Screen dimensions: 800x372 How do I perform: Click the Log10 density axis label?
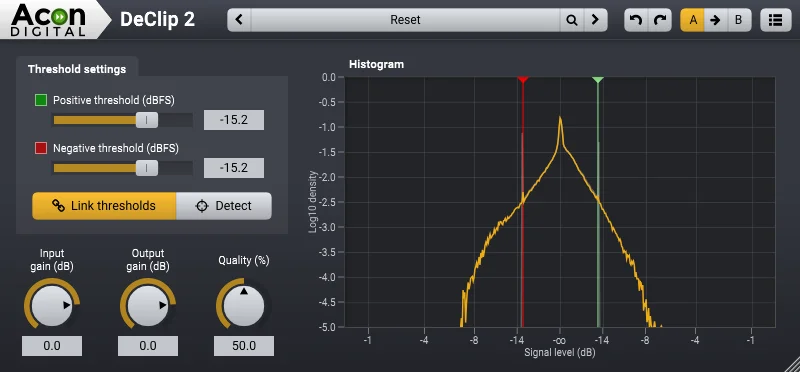tap(313, 202)
